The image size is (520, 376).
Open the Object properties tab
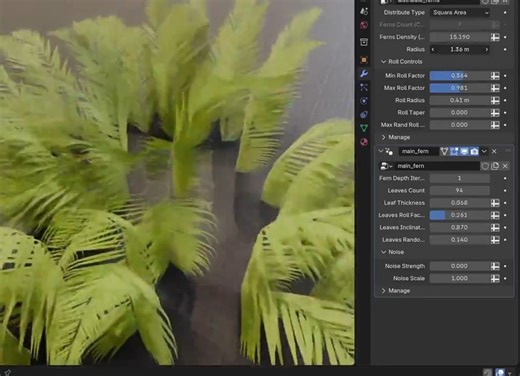tap(364, 60)
